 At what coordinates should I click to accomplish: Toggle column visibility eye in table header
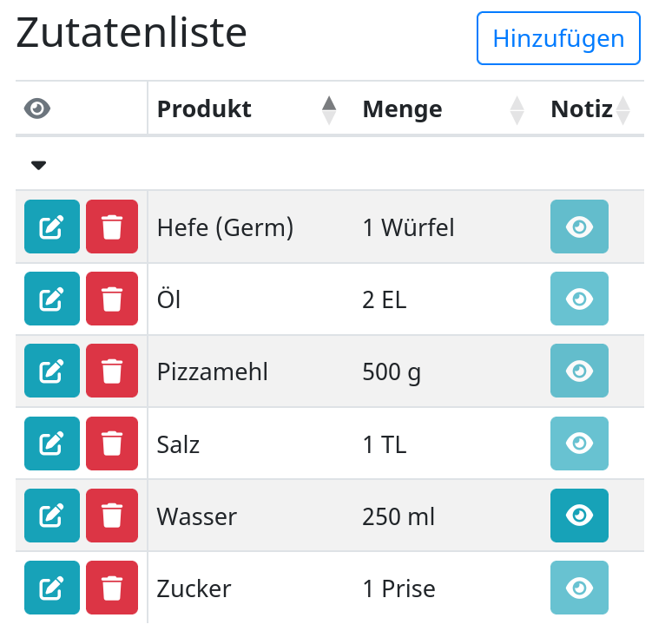point(37,109)
